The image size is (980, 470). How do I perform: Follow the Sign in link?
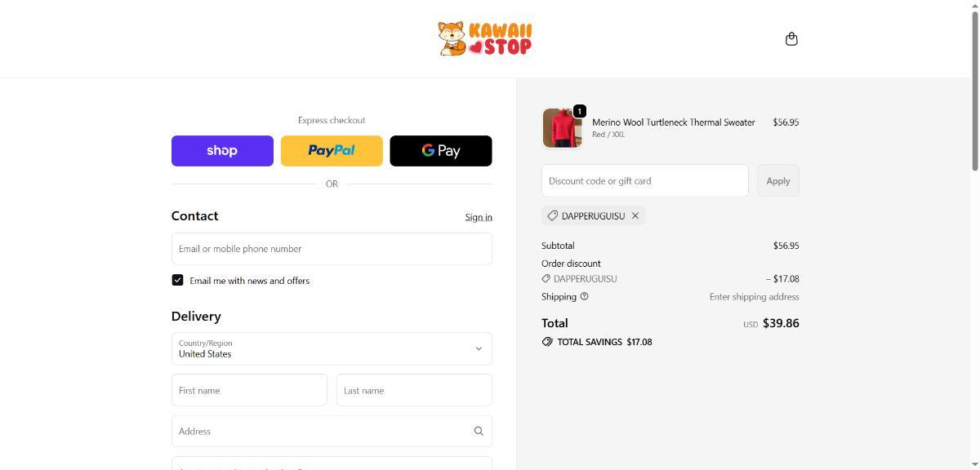(x=479, y=217)
